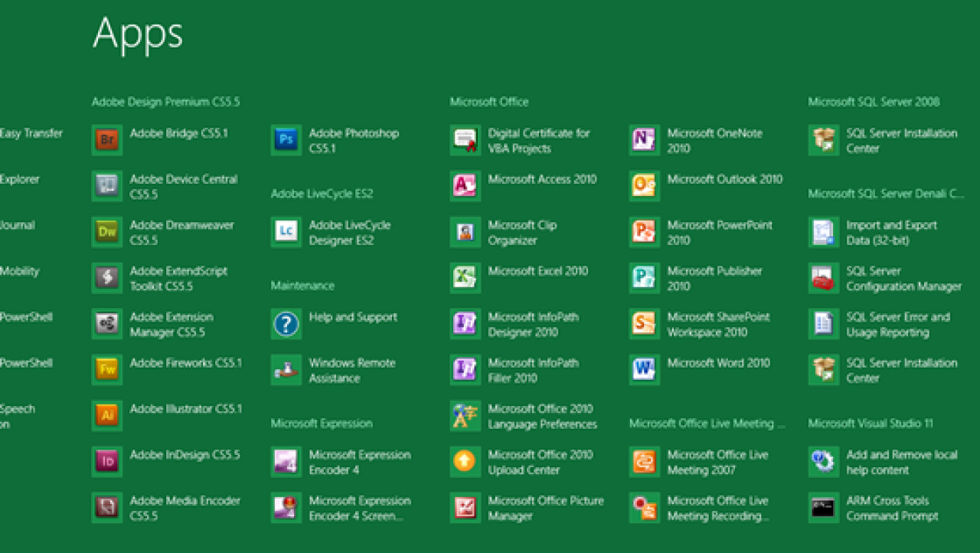This screenshot has width=980, height=553.
Task: Start Adobe InDesign CS5.5
Action: pos(166,462)
